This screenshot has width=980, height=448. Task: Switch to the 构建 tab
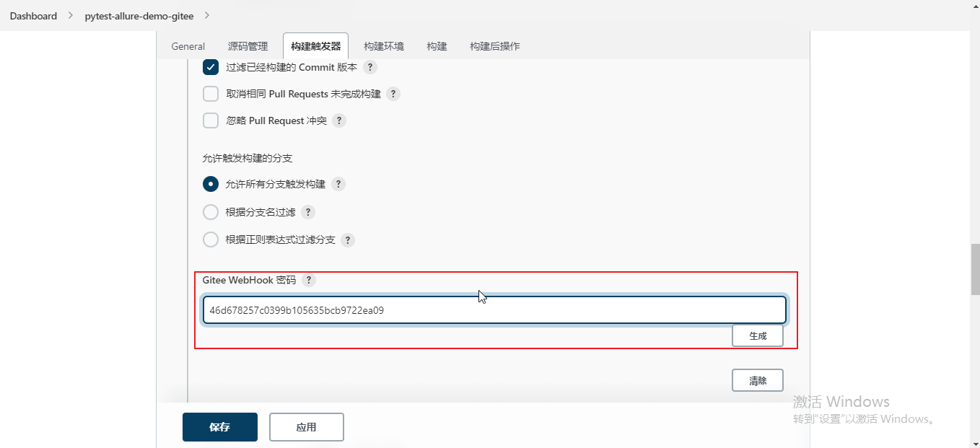click(437, 46)
